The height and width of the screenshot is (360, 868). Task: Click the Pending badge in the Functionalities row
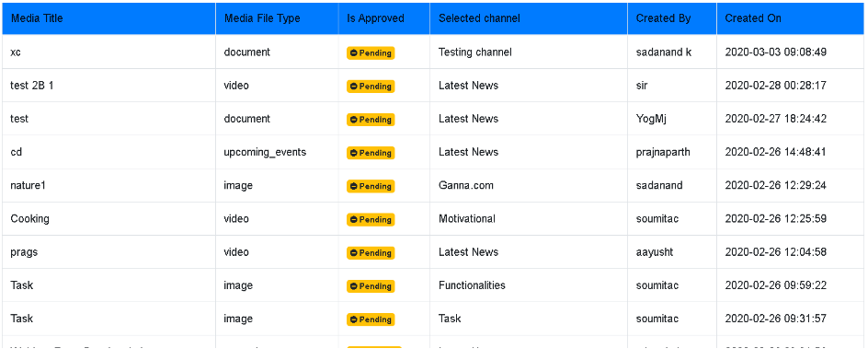click(371, 285)
